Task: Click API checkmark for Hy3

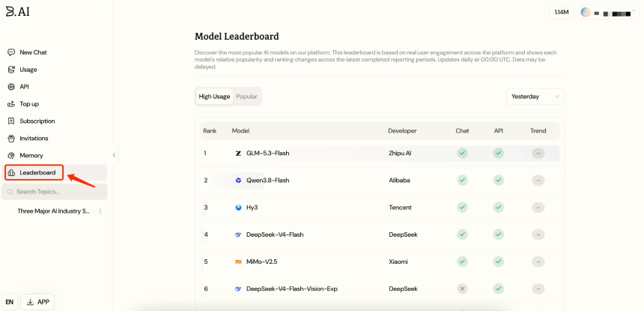Action: 499,208
